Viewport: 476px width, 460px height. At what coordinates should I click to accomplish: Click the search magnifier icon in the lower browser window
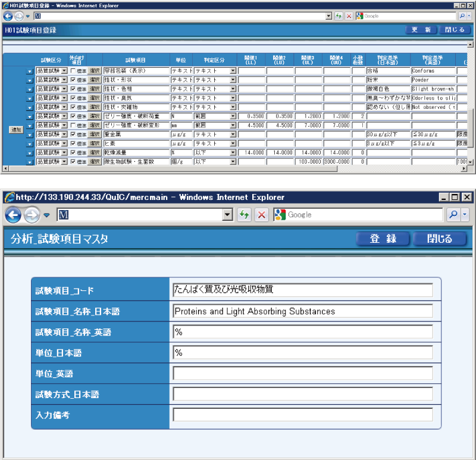[452, 215]
